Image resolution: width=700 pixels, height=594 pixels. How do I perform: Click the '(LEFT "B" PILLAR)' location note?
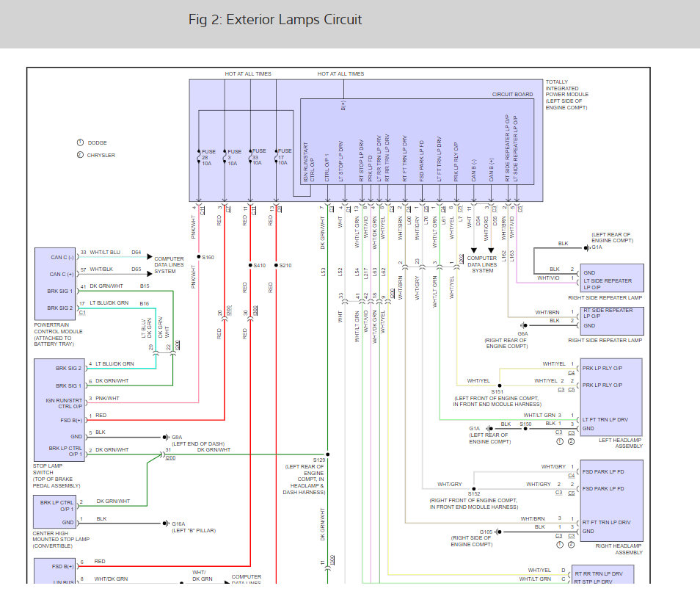click(x=194, y=531)
